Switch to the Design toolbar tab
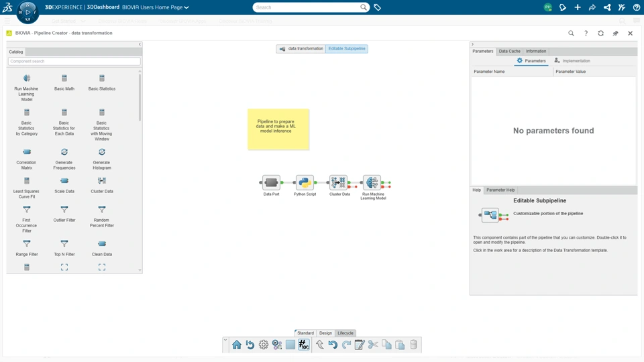 point(326,333)
